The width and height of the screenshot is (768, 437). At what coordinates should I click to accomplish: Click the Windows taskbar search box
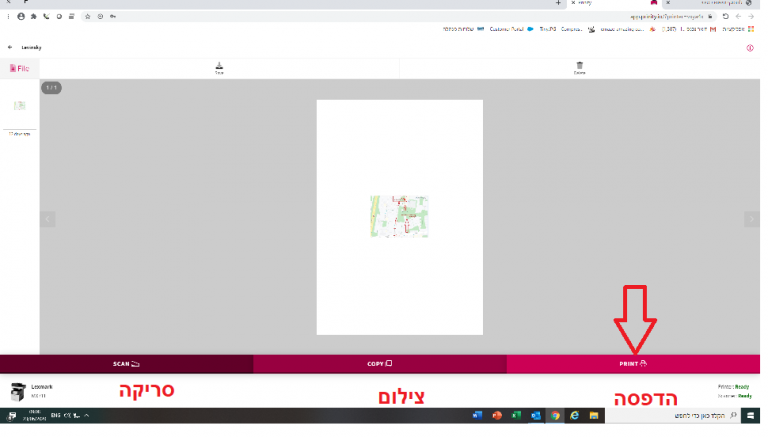(x=673, y=415)
